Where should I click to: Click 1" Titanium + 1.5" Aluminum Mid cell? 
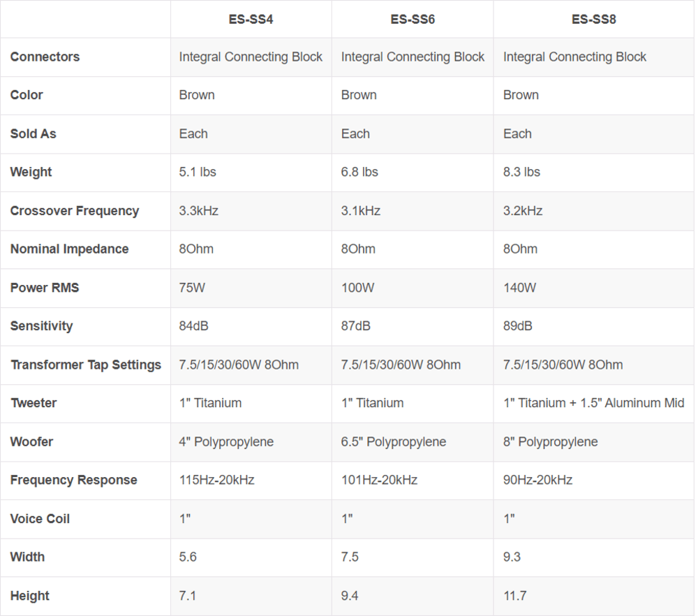point(594,403)
